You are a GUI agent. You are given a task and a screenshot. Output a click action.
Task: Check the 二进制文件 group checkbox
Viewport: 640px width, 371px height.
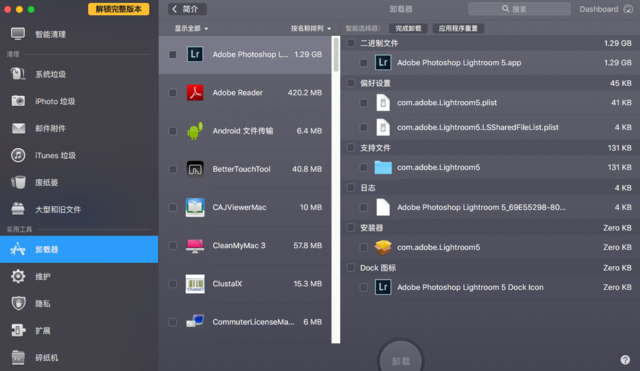coord(351,43)
